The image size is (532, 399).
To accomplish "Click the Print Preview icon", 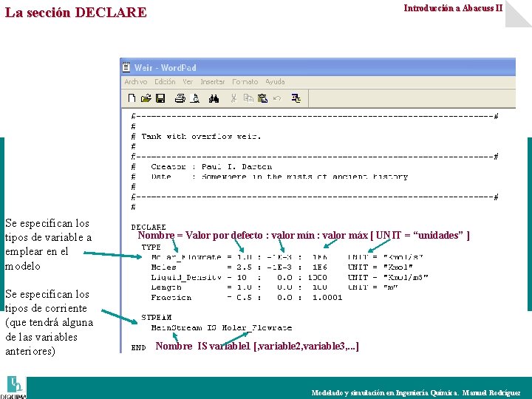I will [195, 98].
